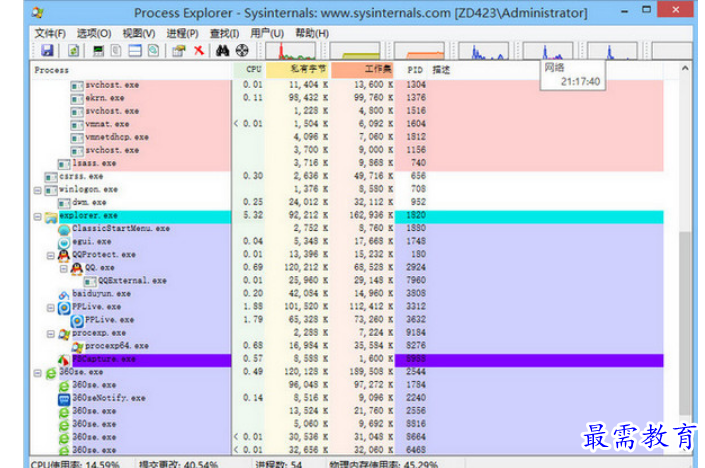This screenshot has height=468, width=705.
Task: Open the 查找(I) menu
Action: click(x=224, y=33)
